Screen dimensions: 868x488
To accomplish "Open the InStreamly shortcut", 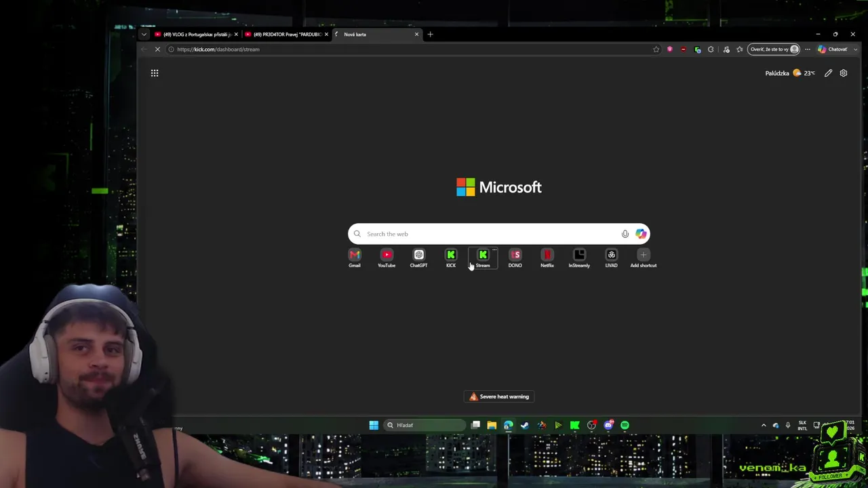I will [579, 258].
